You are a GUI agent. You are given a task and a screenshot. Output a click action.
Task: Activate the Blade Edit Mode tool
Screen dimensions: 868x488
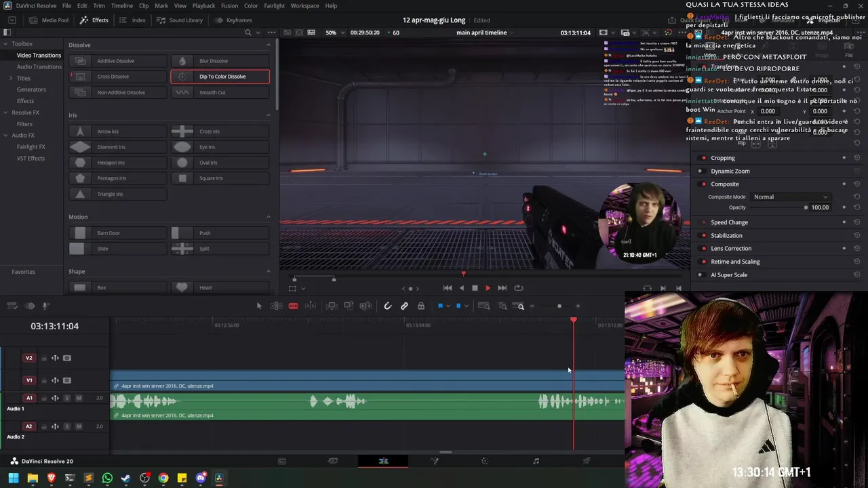click(293, 306)
